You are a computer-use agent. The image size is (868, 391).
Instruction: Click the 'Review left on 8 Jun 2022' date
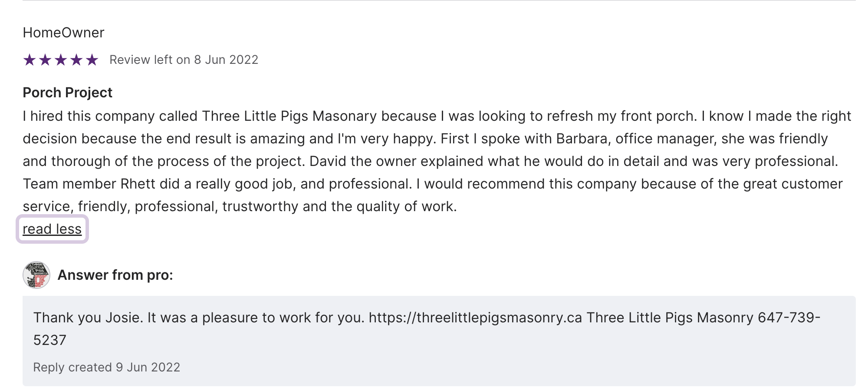[x=184, y=60]
